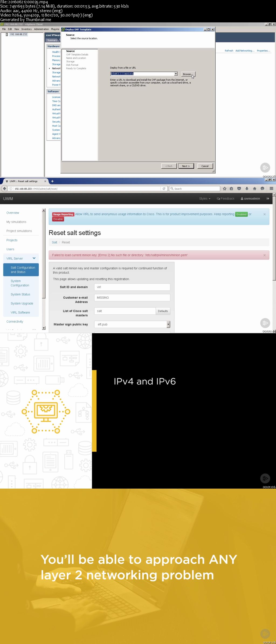Click the Refresh link in vSphere
The image size is (276, 644).
click(229, 51)
